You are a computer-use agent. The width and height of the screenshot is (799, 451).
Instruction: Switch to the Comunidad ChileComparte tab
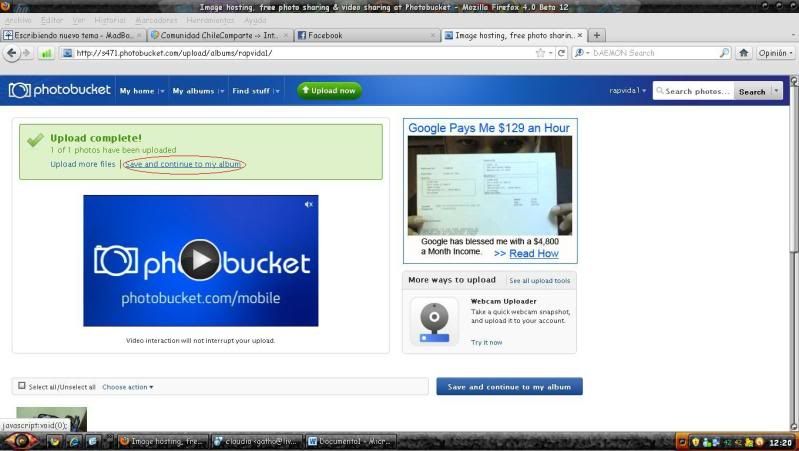219,35
